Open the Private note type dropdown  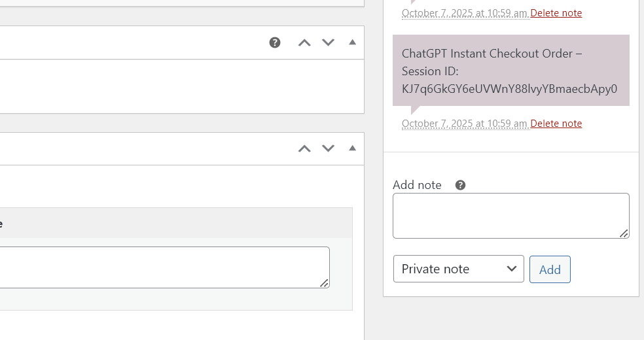458,269
